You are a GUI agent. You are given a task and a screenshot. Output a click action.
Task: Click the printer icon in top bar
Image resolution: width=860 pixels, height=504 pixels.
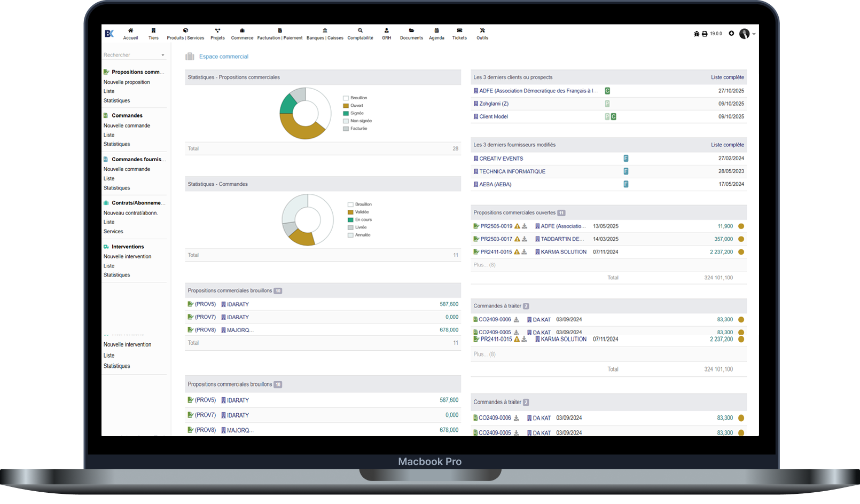(x=705, y=34)
